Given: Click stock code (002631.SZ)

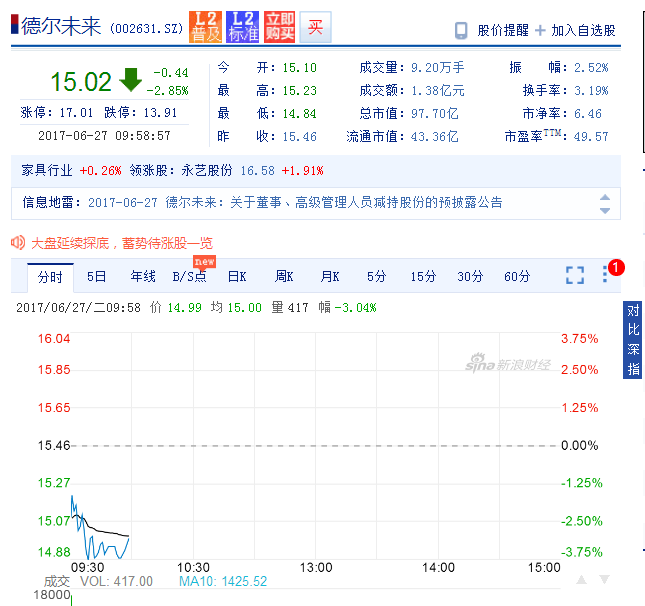Looking at the screenshot, I should 146,29.
